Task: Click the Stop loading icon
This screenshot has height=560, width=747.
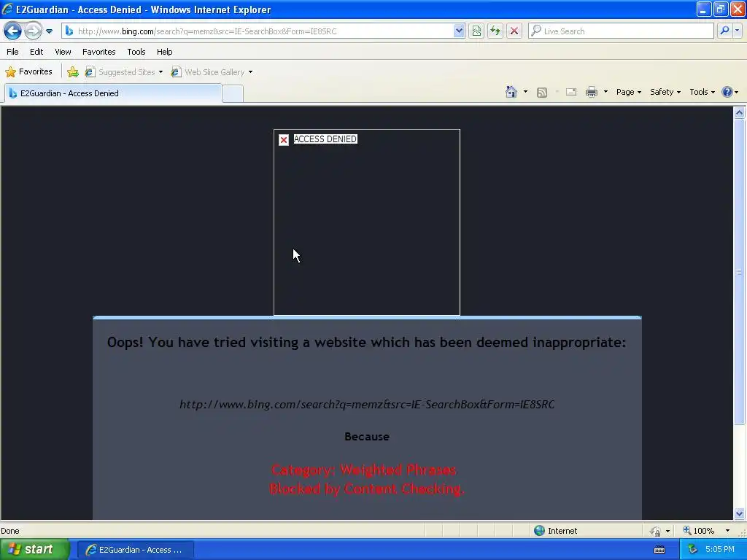Action: (x=514, y=31)
